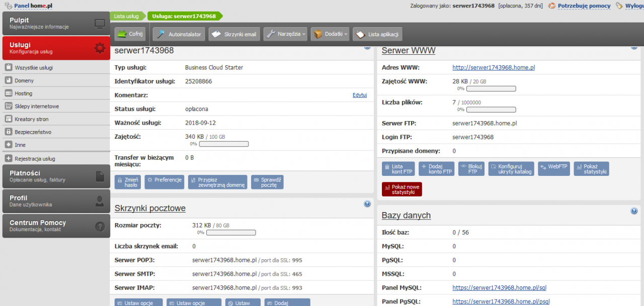
Task: Click the shop icon beside Sklepy internetowe
Action: pyautogui.click(x=9, y=107)
